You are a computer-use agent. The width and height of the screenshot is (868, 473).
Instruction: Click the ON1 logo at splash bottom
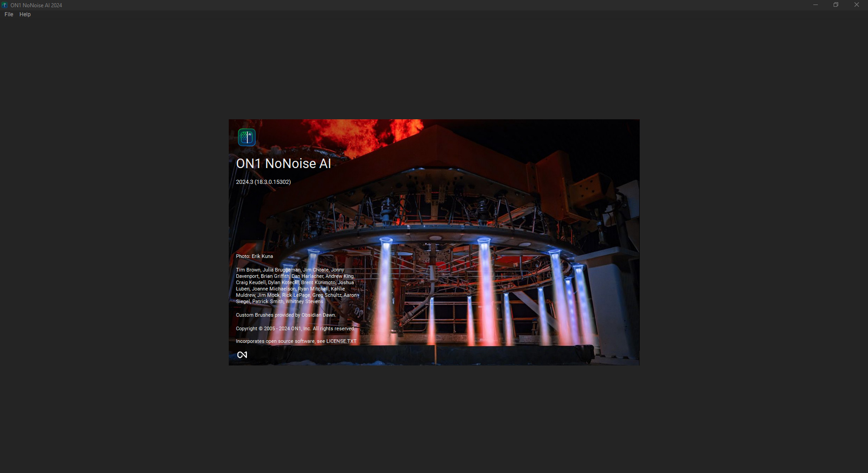(x=242, y=355)
